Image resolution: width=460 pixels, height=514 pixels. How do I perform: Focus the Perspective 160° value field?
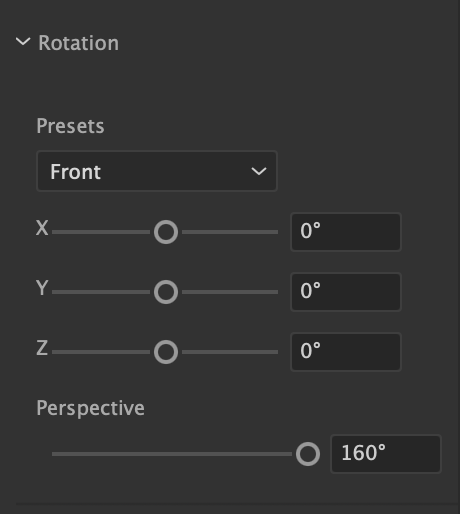pos(386,454)
